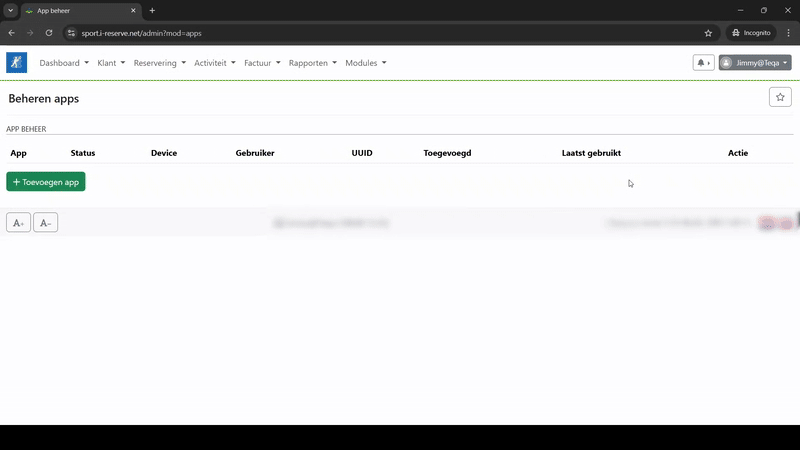Expand the Jimmy@Teqa user dropdown

coord(755,63)
